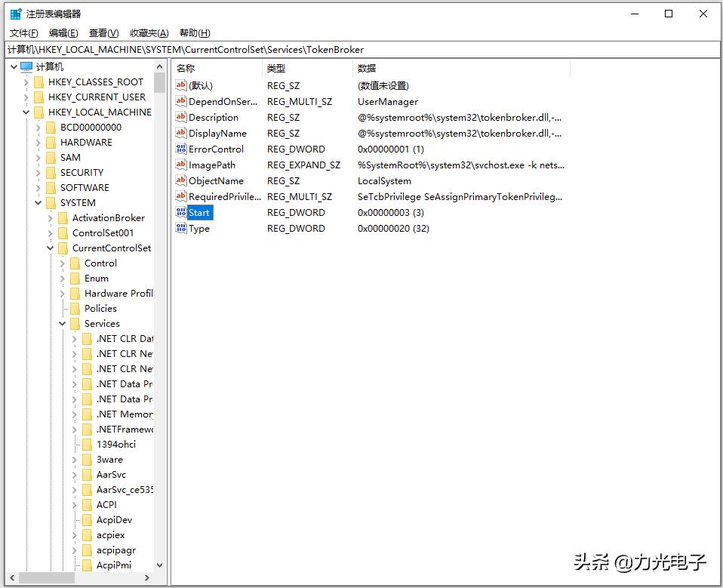723x588 pixels.
Task: Open the 查看(V) menu
Action: point(103,32)
